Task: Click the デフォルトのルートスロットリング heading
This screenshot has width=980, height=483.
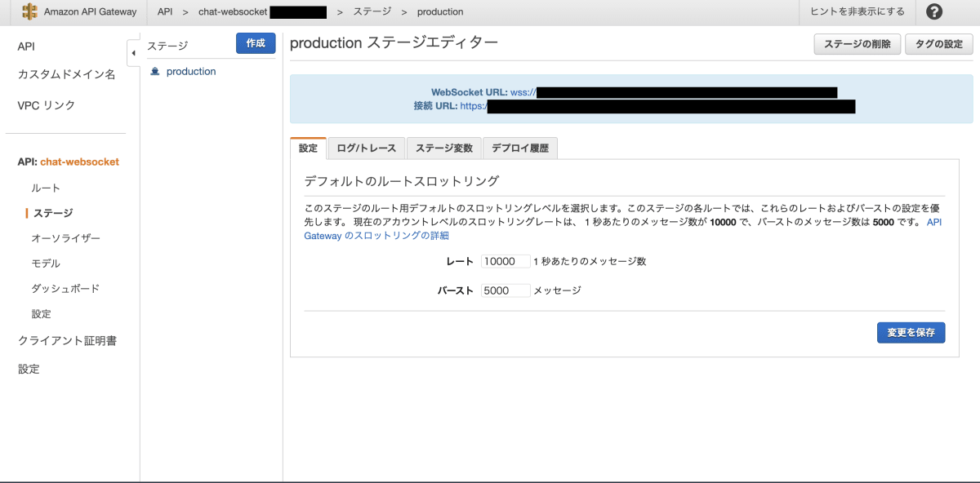Action: (x=401, y=180)
